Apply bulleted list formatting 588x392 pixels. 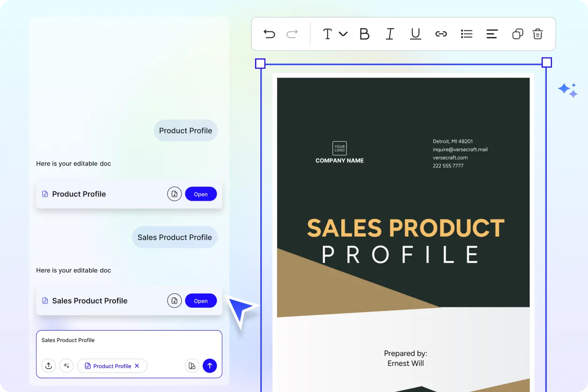pos(466,34)
